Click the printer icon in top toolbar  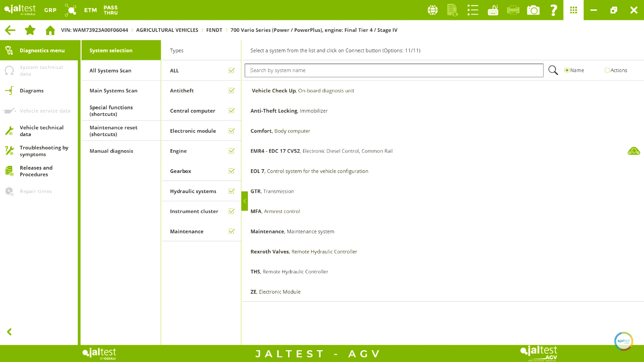tap(513, 10)
